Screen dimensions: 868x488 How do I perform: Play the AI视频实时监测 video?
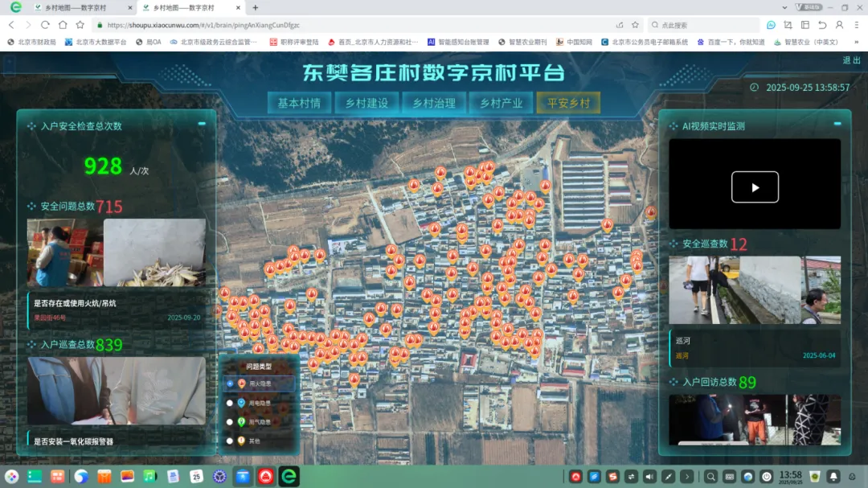(x=754, y=187)
